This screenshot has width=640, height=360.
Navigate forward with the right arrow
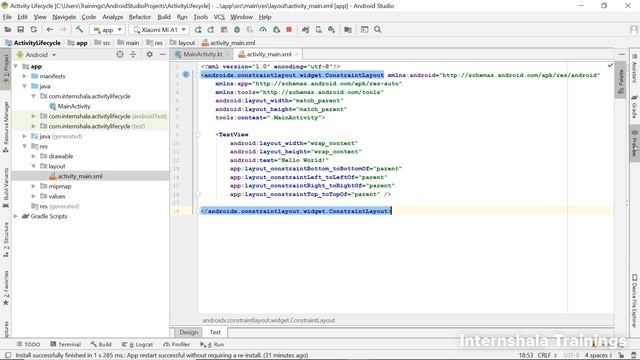tap(63, 29)
